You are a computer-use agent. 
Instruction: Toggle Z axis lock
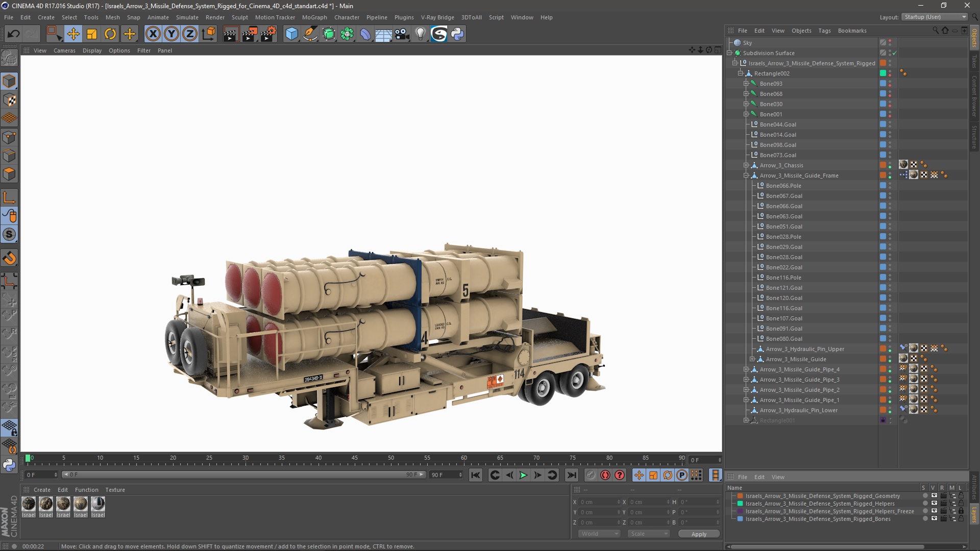click(190, 34)
